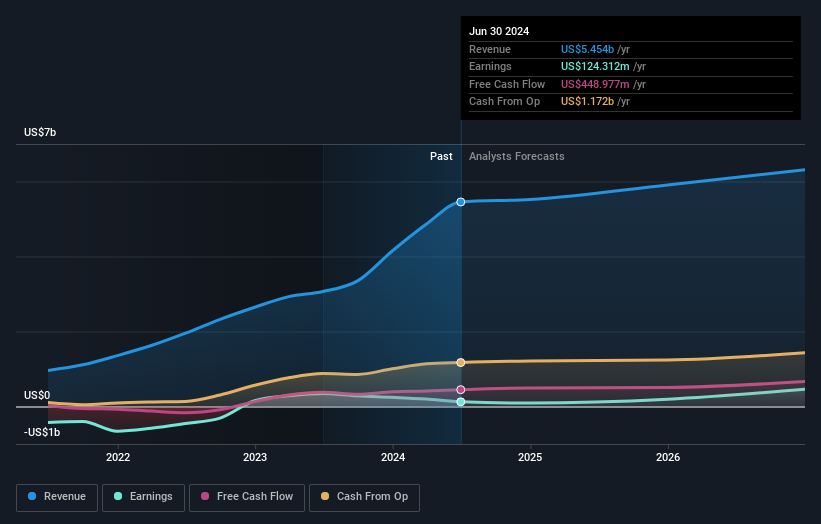Click the -US$1b y-axis label
The image size is (821, 524).
pos(42,432)
